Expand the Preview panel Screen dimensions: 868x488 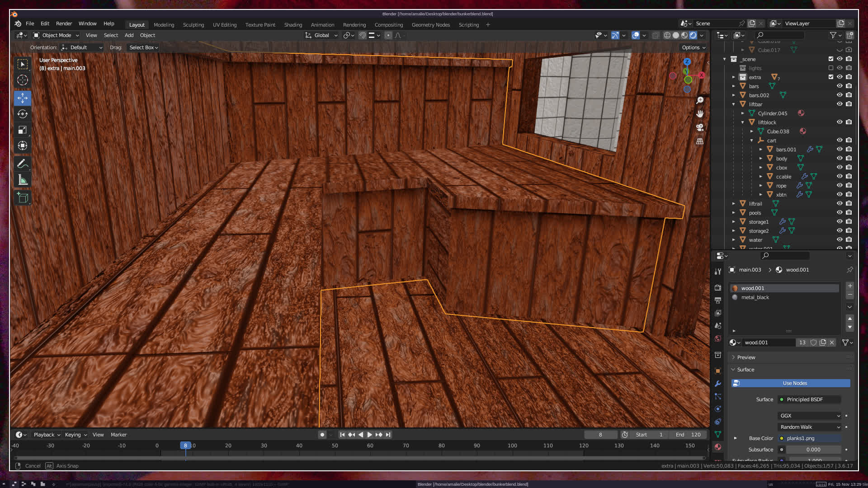746,357
